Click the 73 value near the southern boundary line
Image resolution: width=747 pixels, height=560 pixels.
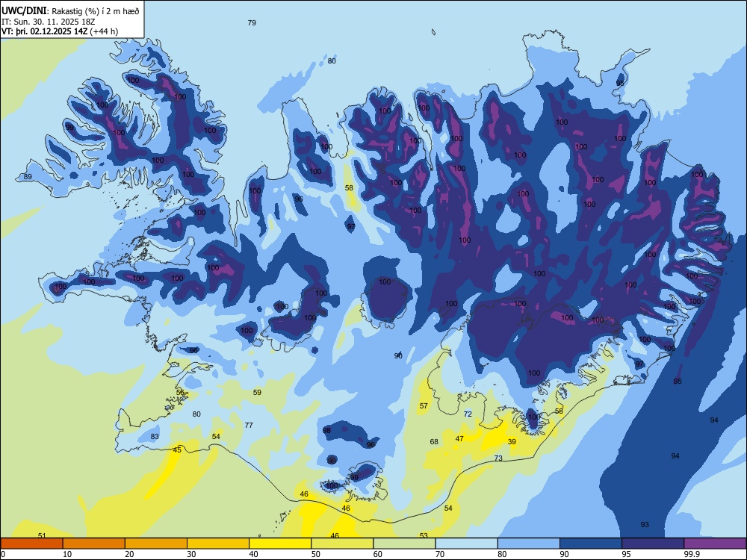pos(498,458)
